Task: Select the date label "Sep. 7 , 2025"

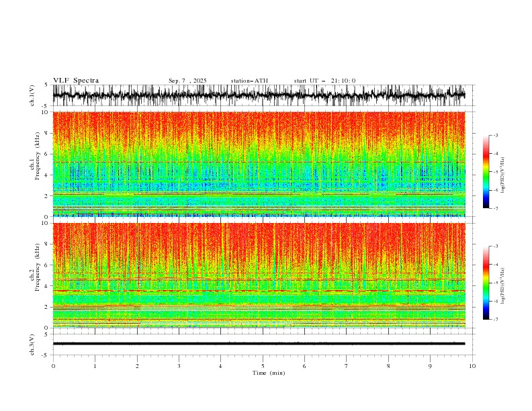Action: click(x=187, y=81)
